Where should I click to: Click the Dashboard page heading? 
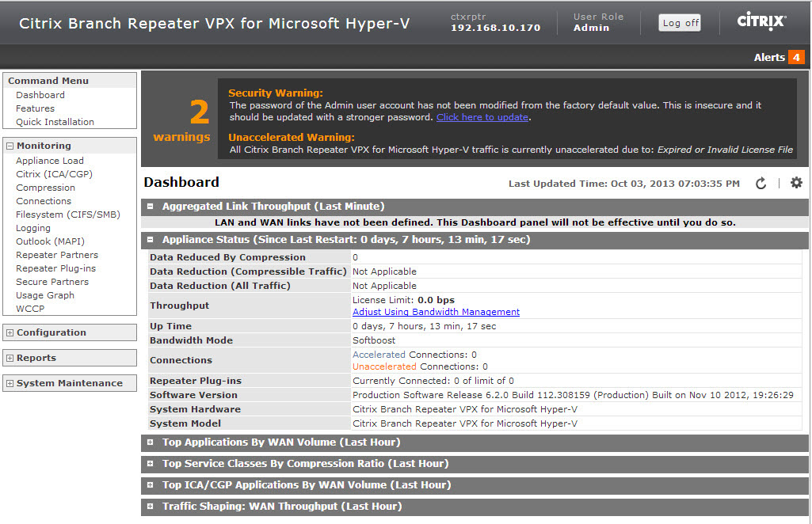coord(181,182)
